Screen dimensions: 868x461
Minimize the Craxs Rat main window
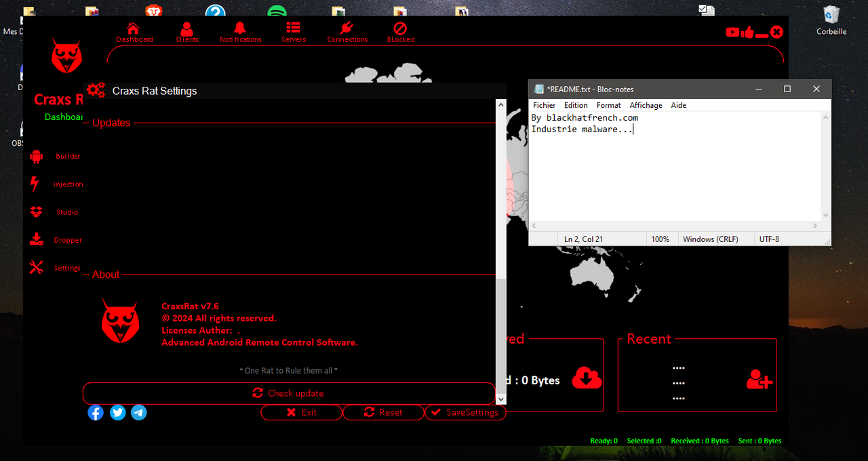(762, 35)
